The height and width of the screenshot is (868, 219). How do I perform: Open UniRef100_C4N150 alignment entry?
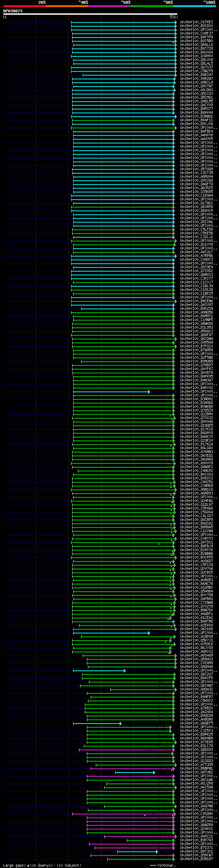[x=196, y=471]
